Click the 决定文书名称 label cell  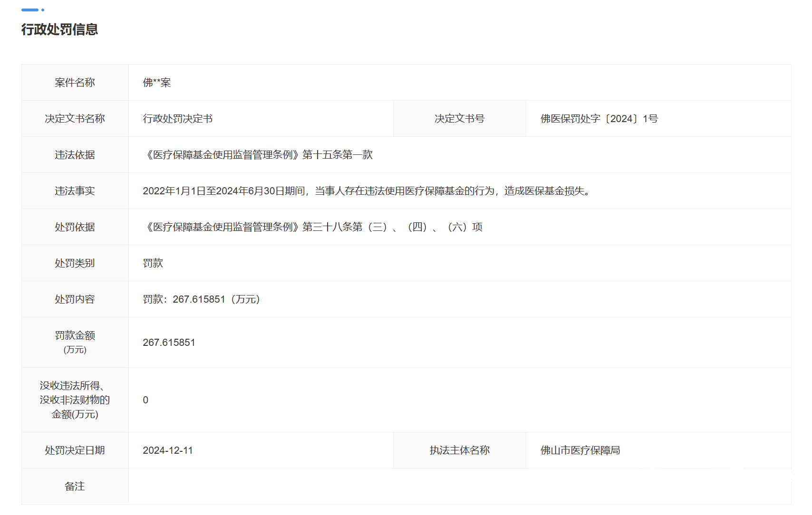pyautogui.click(x=74, y=118)
